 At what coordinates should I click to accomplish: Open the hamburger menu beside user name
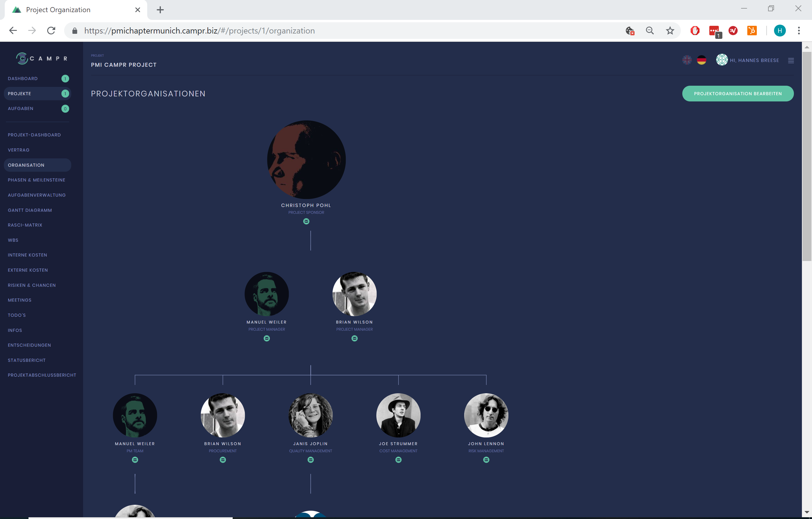tap(791, 60)
